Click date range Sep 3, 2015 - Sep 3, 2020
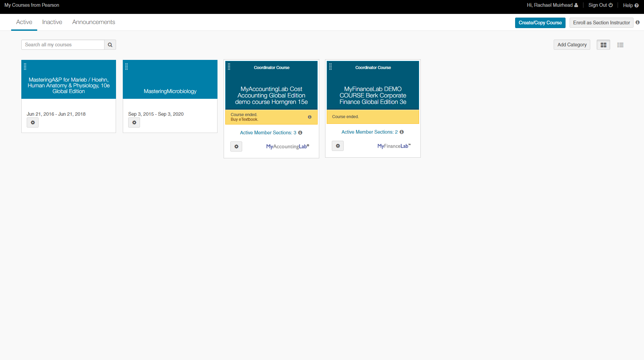The width and height of the screenshot is (644, 360). click(156, 114)
